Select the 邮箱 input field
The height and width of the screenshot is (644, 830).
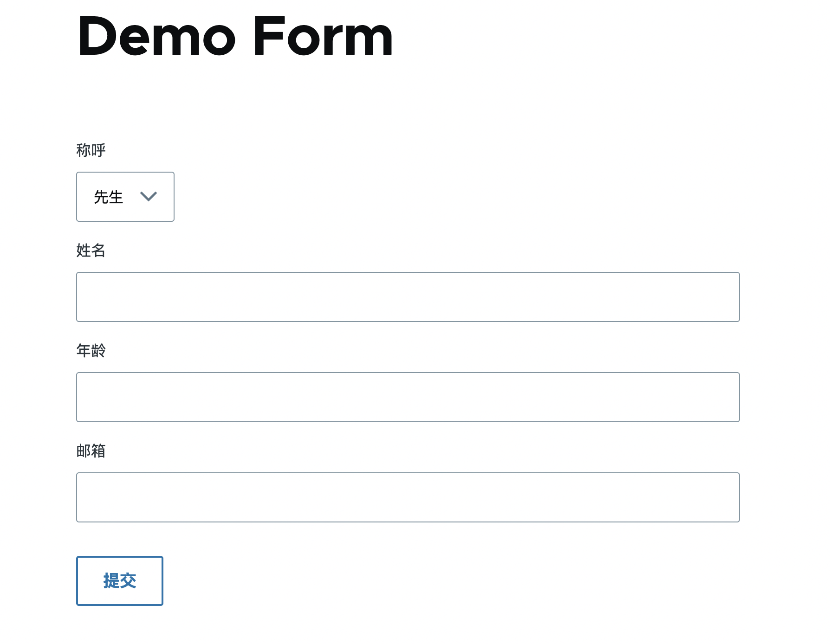click(408, 497)
